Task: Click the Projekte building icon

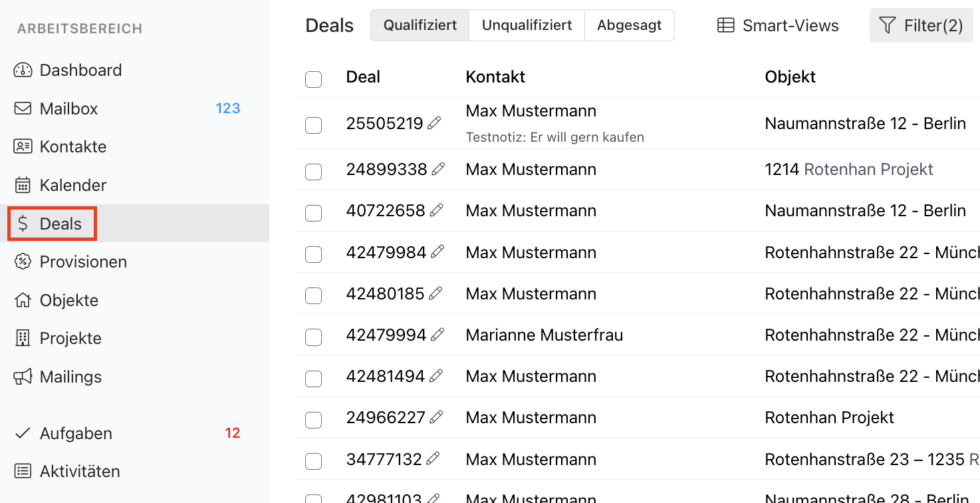Action: click(x=23, y=338)
